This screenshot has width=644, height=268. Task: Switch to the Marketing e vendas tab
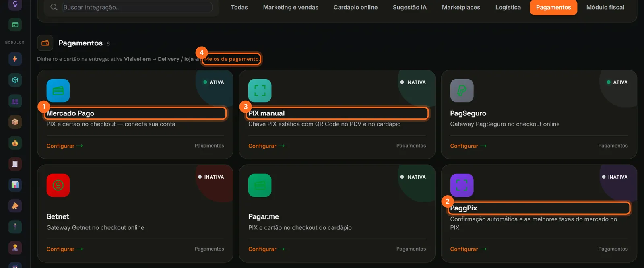(291, 7)
